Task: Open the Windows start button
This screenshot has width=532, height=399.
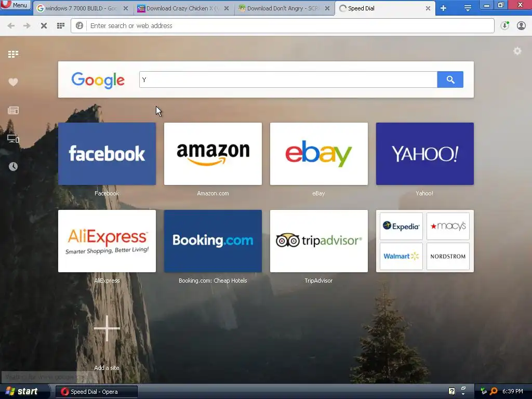Action: pyautogui.click(x=24, y=392)
